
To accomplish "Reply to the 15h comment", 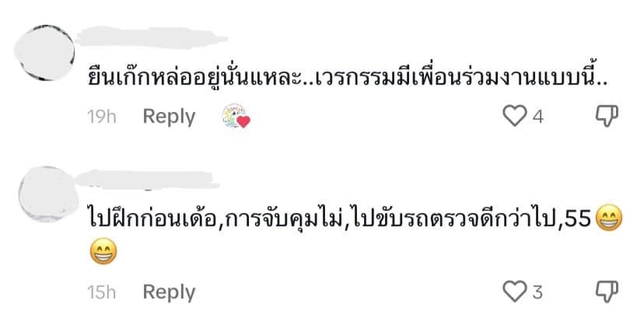I will [169, 292].
